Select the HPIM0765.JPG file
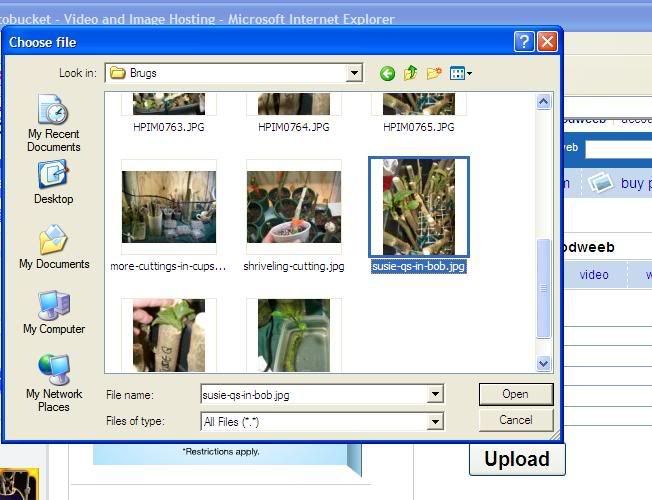Screen dimensions: 652x500 tap(419, 113)
